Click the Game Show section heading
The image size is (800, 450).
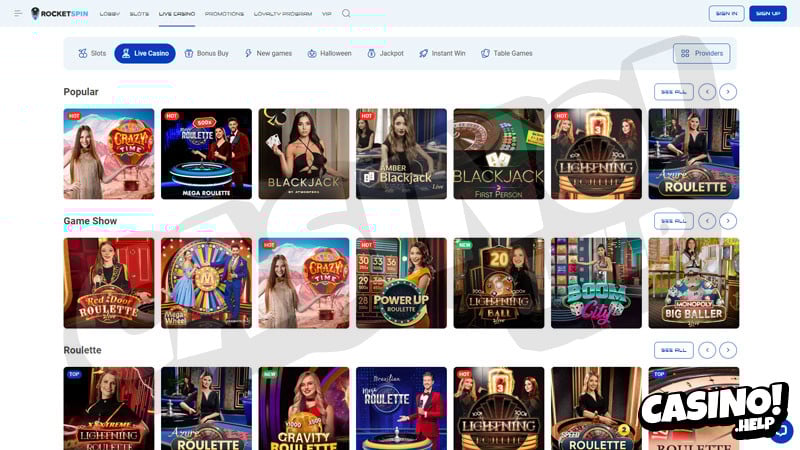coord(90,221)
